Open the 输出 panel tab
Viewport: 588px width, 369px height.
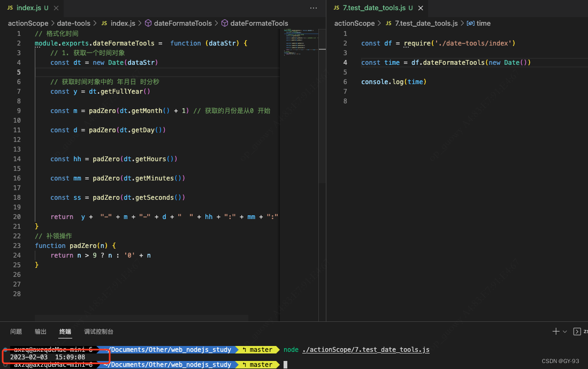[41, 332]
